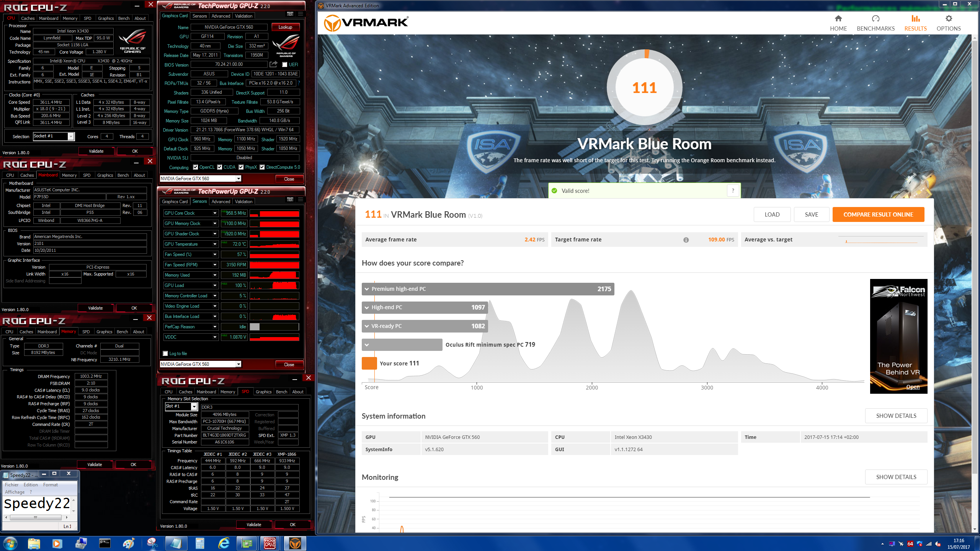Screen dimensions: 980x551
Task: Open the Fan Speed (RPM) sensor dropdown
Action: click(215, 265)
